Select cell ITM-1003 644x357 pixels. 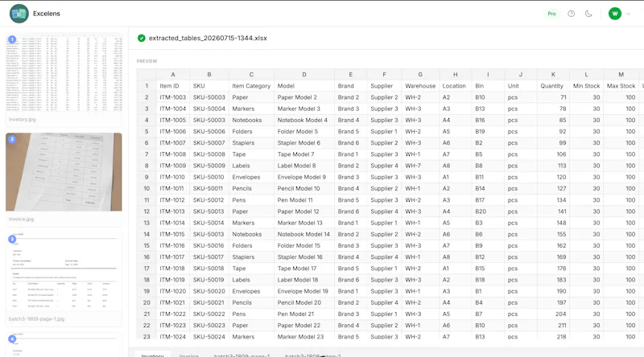pyautogui.click(x=173, y=97)
